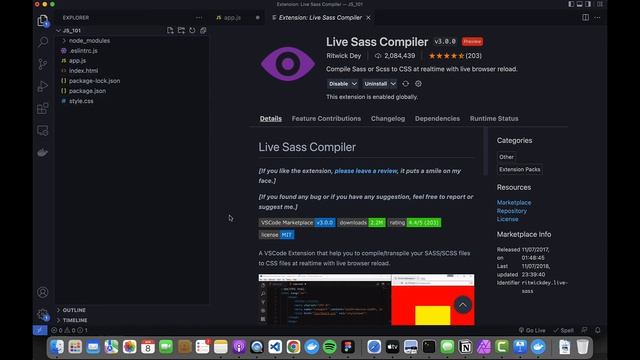Click Go Live in the status bar
The image size is (640, 360).
coord(532,330)
